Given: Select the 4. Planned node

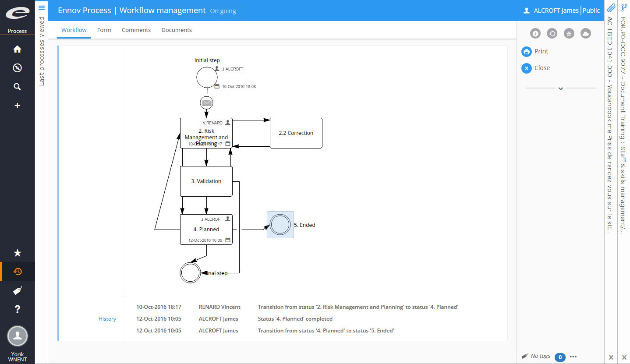Looking at the screenshot, I should click(x=206, y=230).
